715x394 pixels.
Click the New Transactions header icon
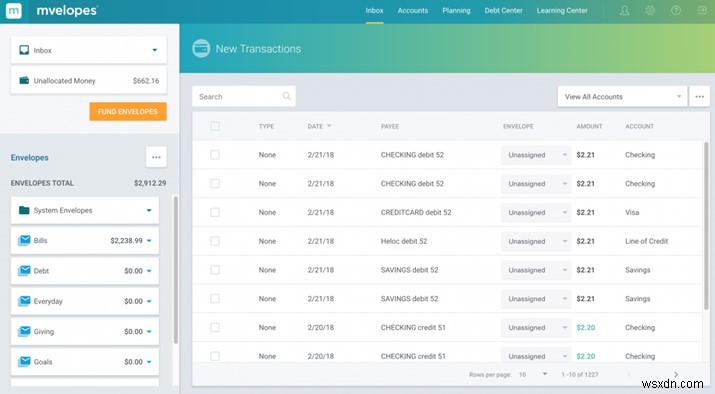[x=201, y=48]
